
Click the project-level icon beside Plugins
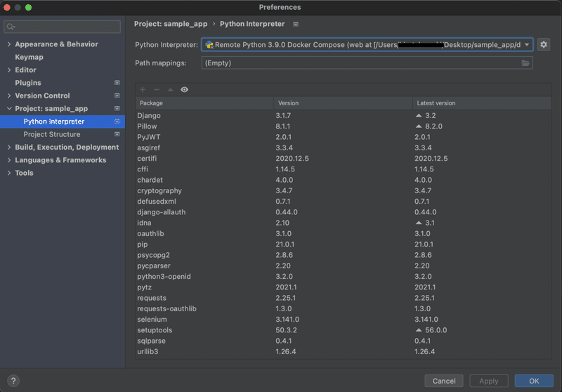(117, 83)
